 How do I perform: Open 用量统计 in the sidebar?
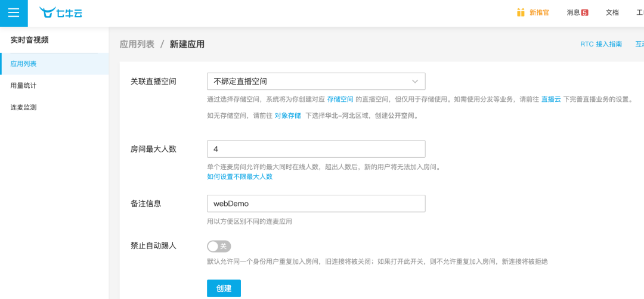(x=24, y=85)
